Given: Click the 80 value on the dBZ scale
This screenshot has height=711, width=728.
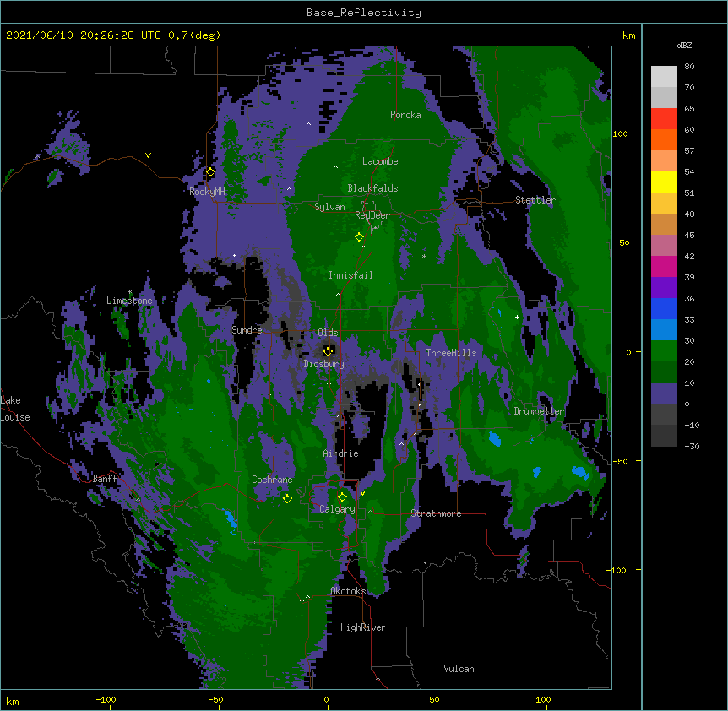Looking at the screenshot, I should click(689, 67).
